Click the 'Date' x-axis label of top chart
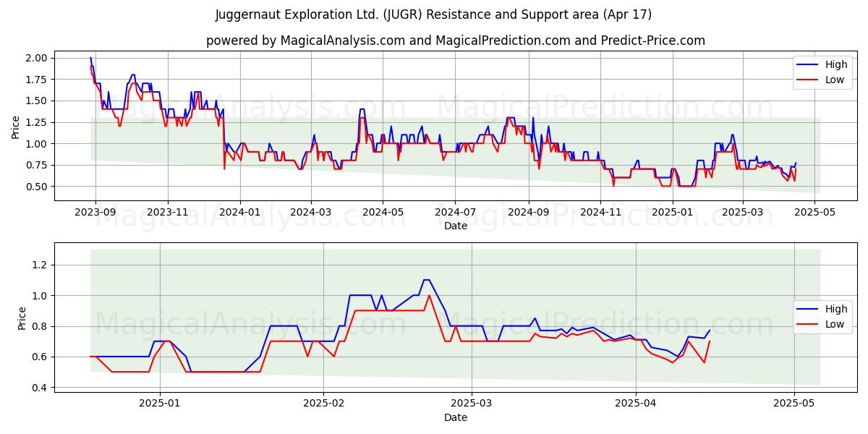This screenshot has height=434, width=868. point(456,226)
